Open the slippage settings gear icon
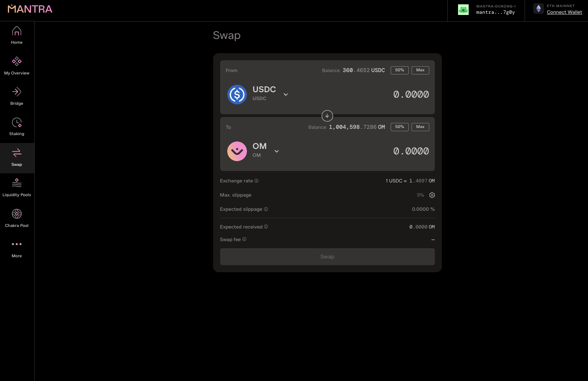The height and width of the screenshot is (381, 588). pyautogui.click(x=432, y=195)
